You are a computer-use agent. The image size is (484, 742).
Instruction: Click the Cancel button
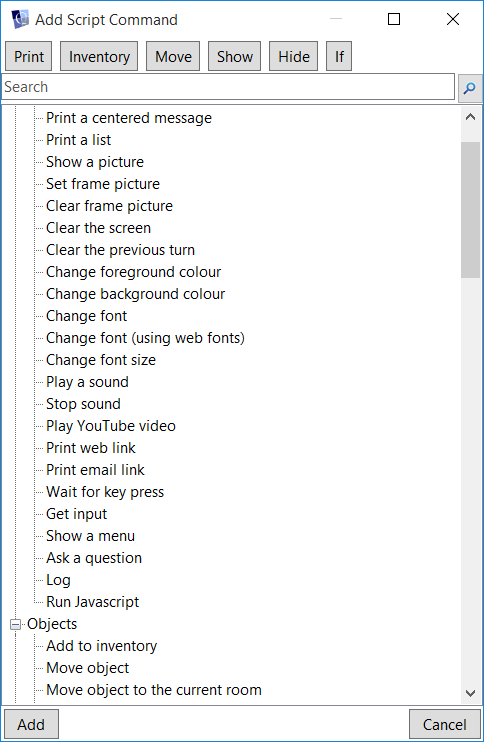pyautogui.click(x=444, y=724)
